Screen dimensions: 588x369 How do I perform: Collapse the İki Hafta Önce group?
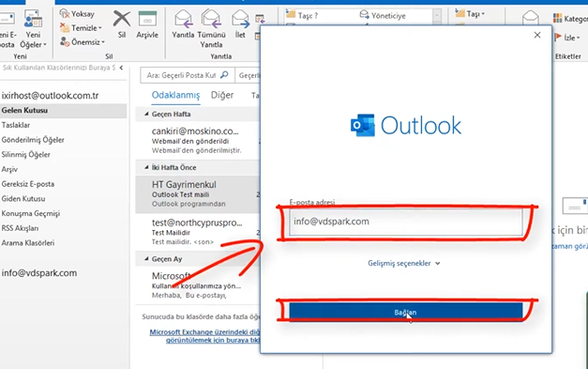tap(146, 167)
